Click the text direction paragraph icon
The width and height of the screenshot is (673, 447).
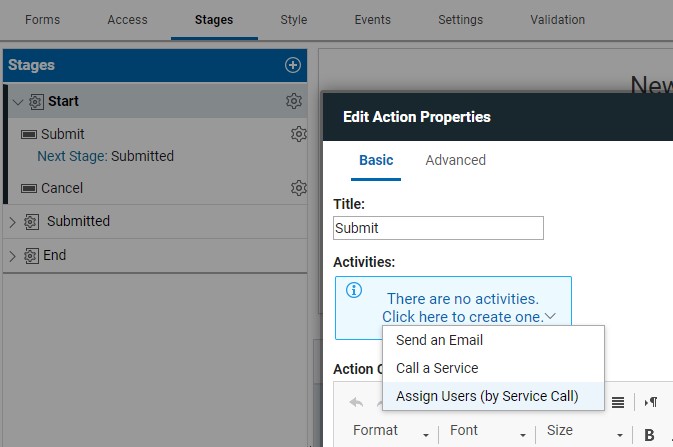point(651,402)
